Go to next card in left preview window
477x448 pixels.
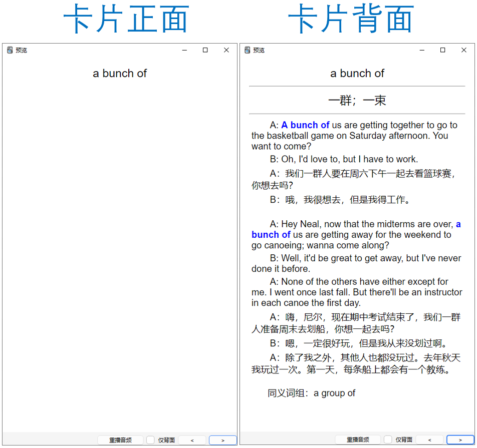click(222, 440)
